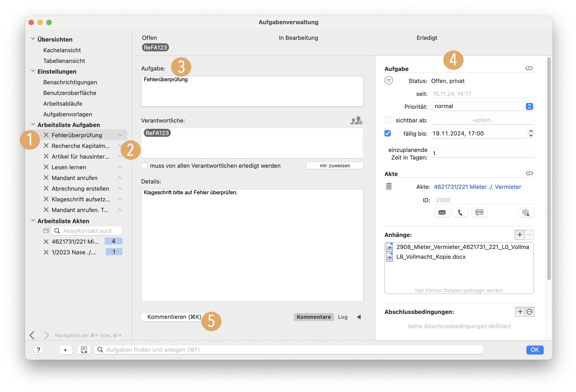Call contact with phone icon
This screenshot has width=576, height=392.
click(460, 213)
